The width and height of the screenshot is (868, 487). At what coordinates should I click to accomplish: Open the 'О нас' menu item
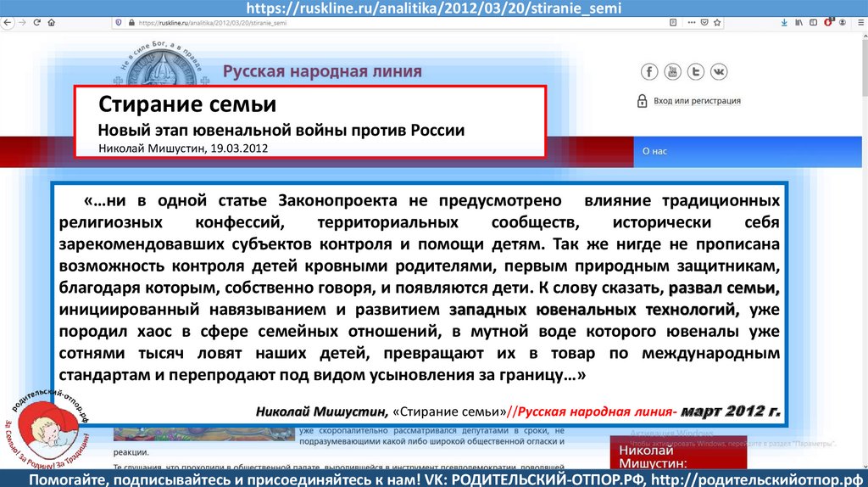pos(654,151)
